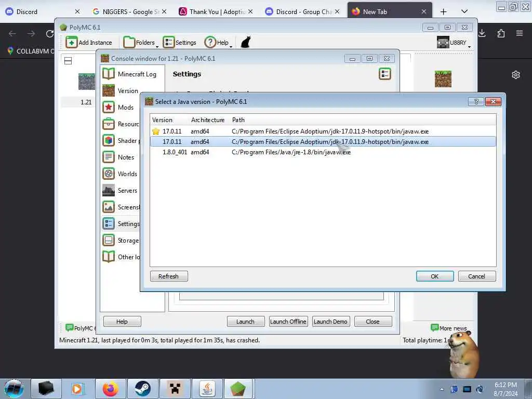Click the Architecture column header
This screenshot has height=399, width=532.
(209, 120)
